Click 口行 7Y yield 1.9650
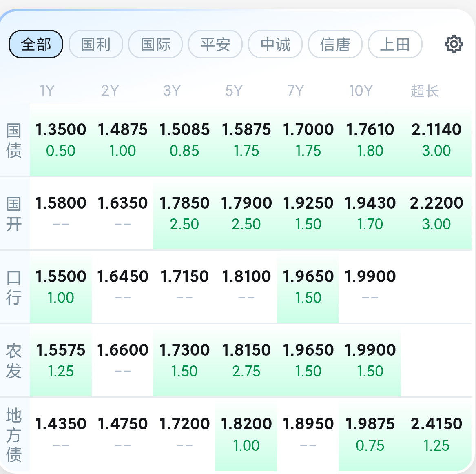Image resolution: width=476 pixels, height=474 pixels. (308, 287)
